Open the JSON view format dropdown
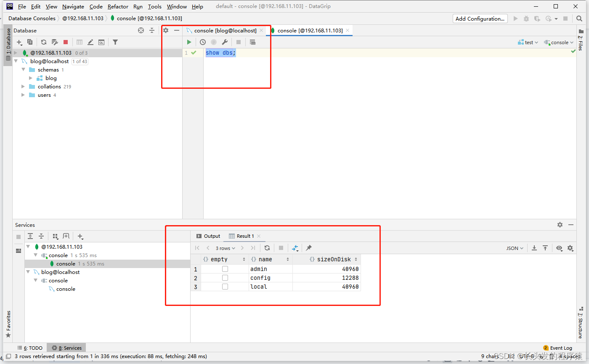 click(x=514, y=248)
